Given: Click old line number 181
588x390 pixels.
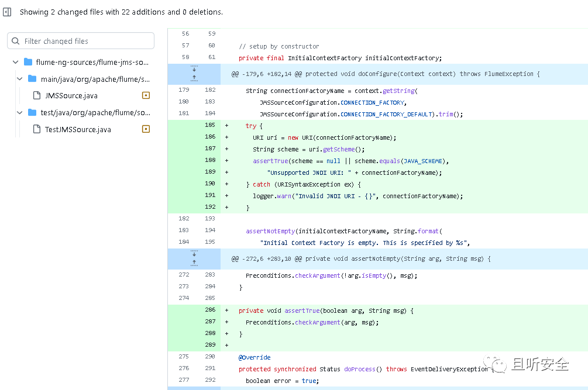Looking at the screenshot, I should (184, 113).
